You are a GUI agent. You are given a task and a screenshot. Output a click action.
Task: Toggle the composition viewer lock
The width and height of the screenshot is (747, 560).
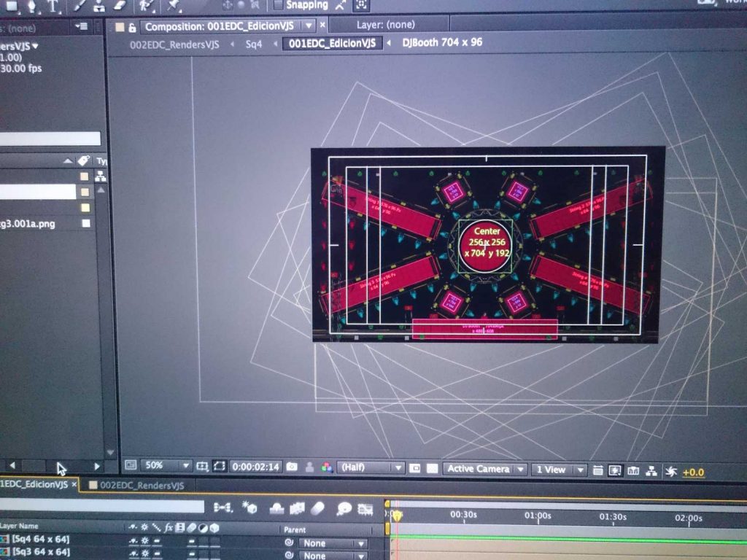(x=132, y=27)
